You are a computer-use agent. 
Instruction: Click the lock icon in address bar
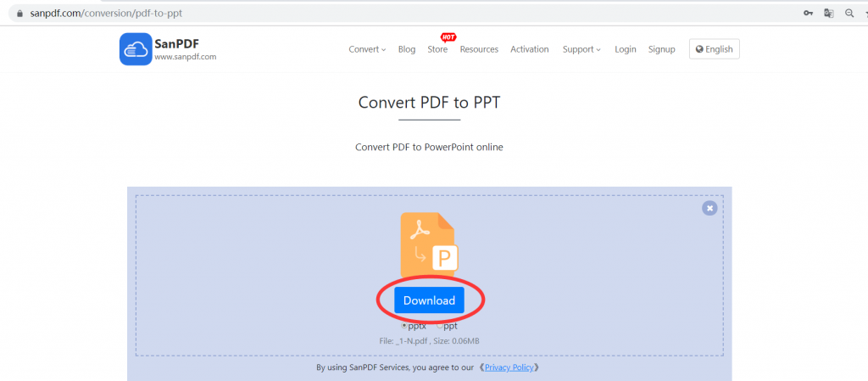point(20,14)
